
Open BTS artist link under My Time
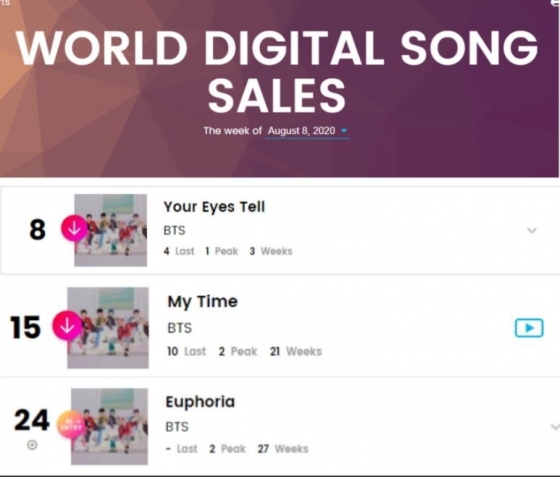click(180, 328)
